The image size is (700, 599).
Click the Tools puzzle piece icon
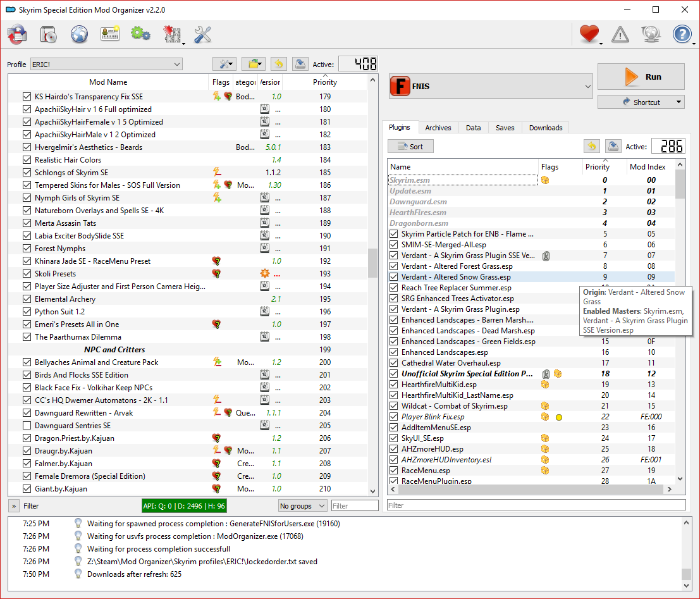tap(173, 34)
